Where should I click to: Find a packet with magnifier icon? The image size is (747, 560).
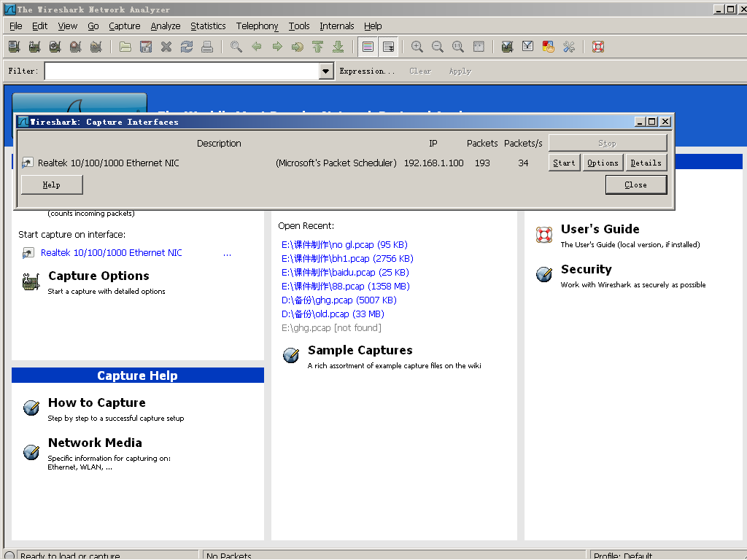click(236, 47)
